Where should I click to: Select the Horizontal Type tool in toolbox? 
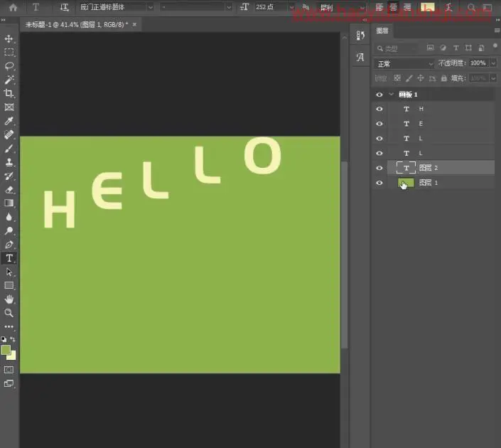click(9, 258)
